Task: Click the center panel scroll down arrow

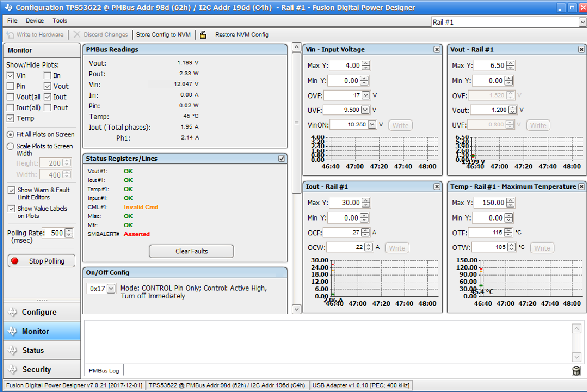Action: click(296, 310)
